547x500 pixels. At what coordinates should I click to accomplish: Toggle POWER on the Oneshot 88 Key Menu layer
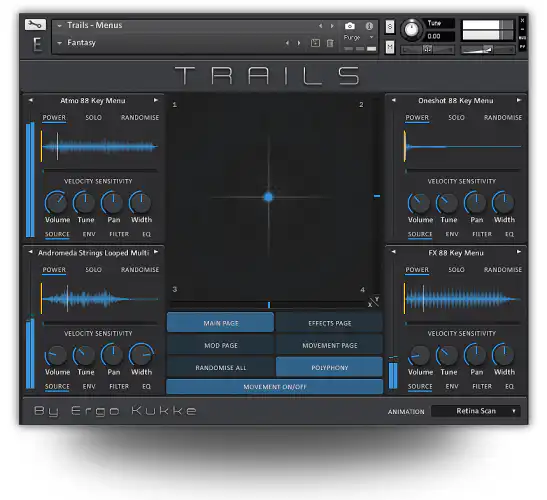[417, 118]
